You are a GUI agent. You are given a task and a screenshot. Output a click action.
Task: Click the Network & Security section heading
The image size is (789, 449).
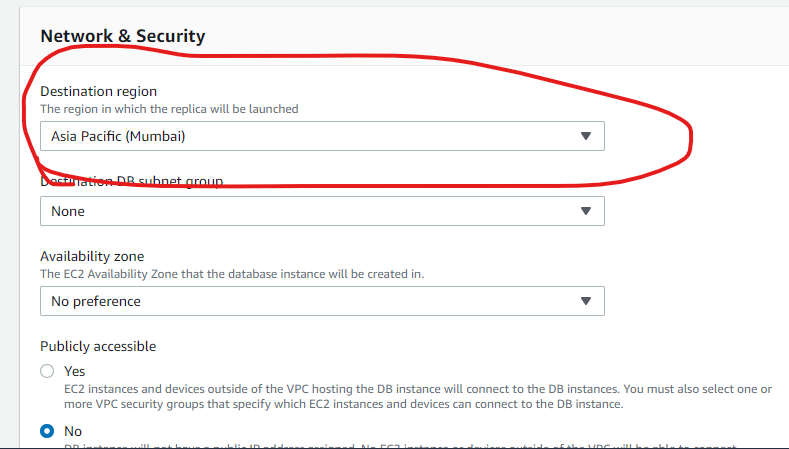(x=122, y=36)
